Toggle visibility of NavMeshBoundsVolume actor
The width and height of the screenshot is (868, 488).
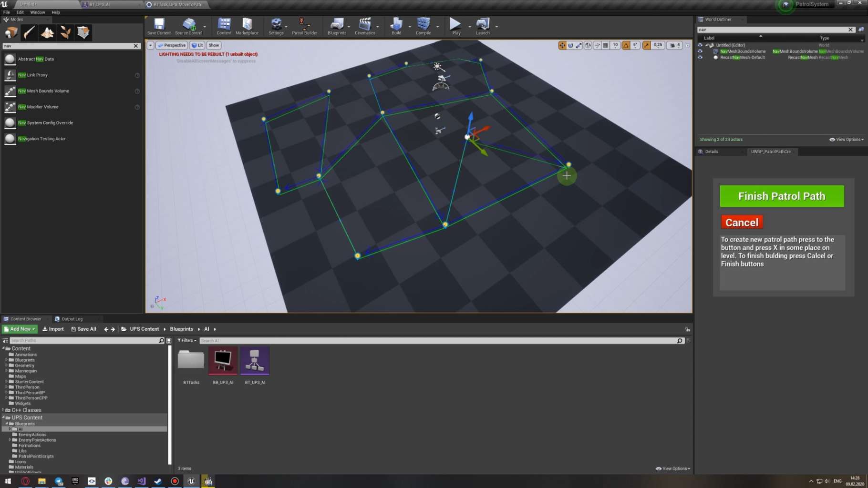point(700,51)
